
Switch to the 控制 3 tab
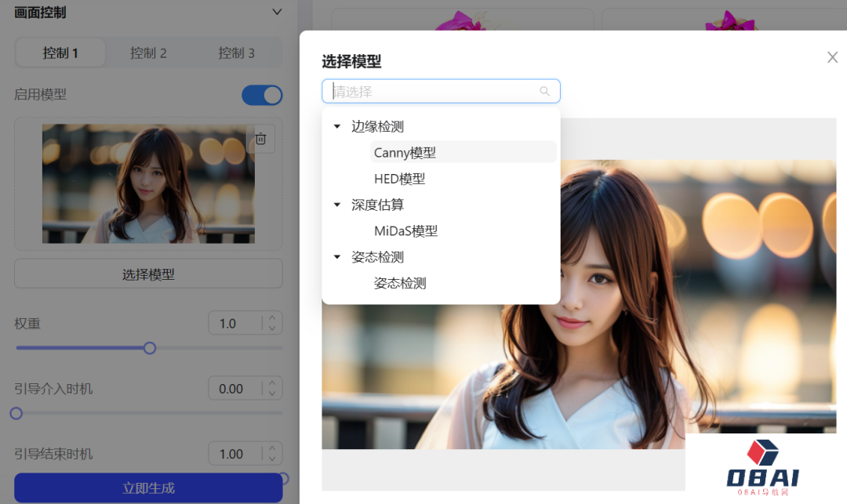(236, 53)
